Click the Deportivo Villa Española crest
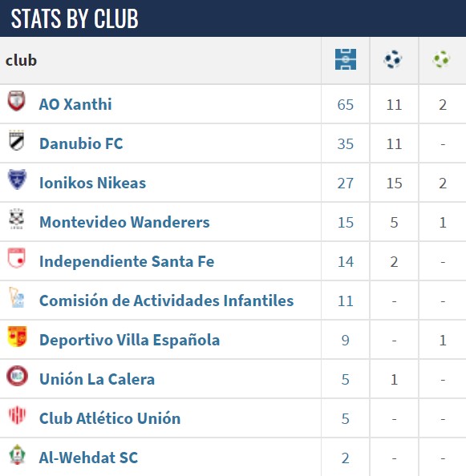The height and width of the screenshot is (476, 466). [18, 337]
